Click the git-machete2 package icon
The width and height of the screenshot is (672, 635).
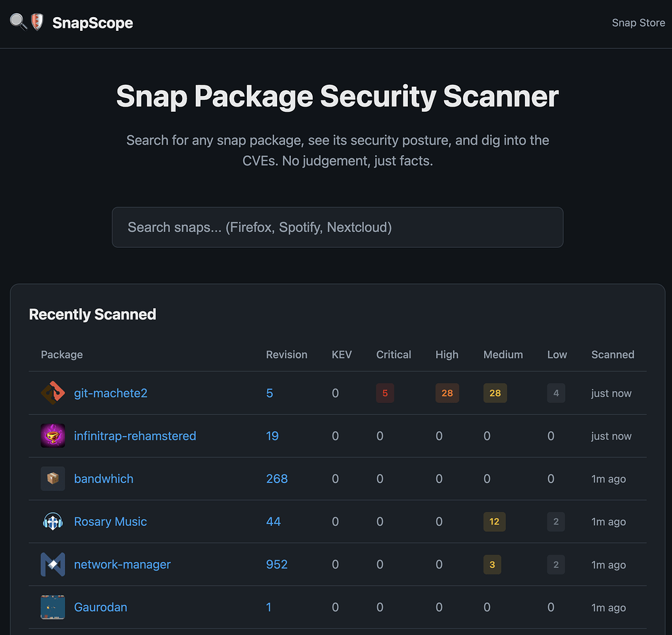tap(53, 393)
